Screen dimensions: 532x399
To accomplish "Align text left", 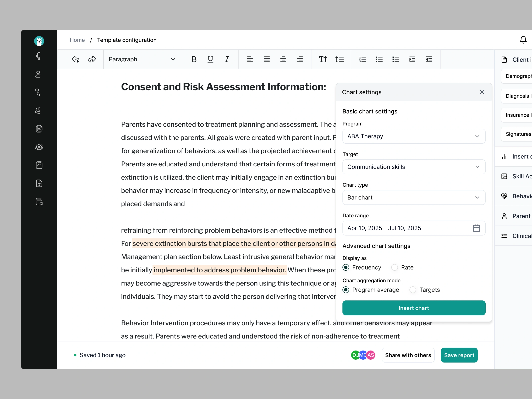I will click(250, 59).
